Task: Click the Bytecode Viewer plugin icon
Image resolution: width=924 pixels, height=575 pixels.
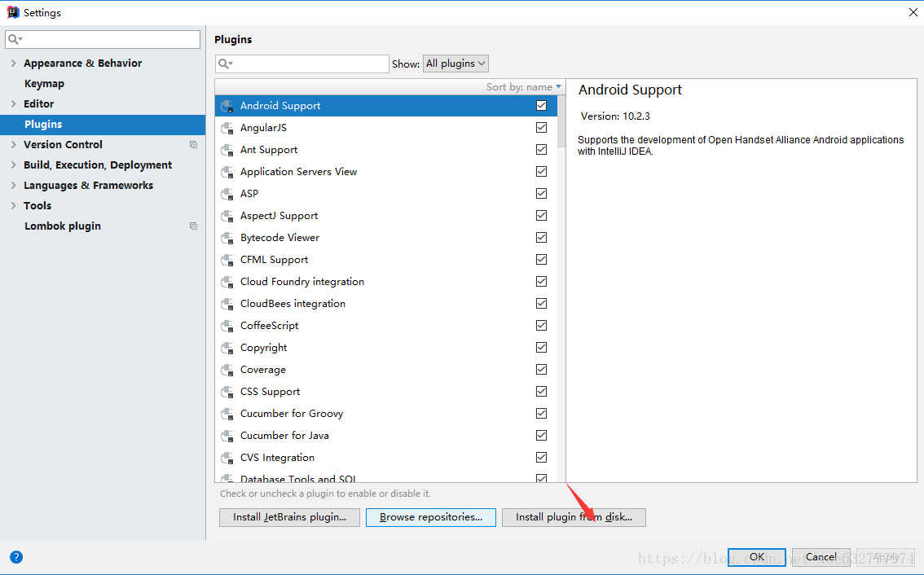Action: [x=227, y=238]
